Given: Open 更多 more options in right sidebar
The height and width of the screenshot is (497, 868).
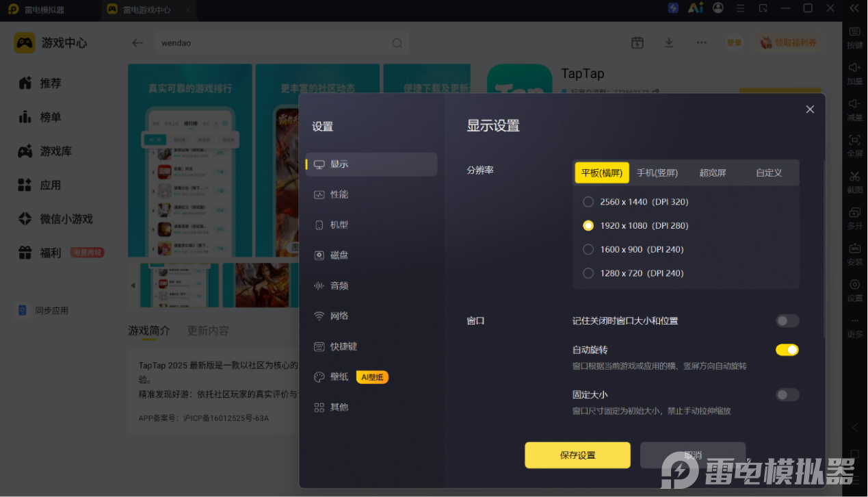Looking at the screenshot, I should pyautogui.click(x=854, y=327).
